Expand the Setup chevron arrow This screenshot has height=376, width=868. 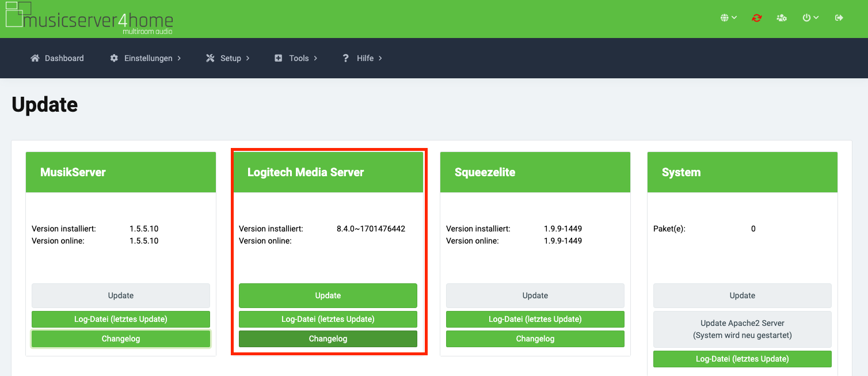(248, 58)
